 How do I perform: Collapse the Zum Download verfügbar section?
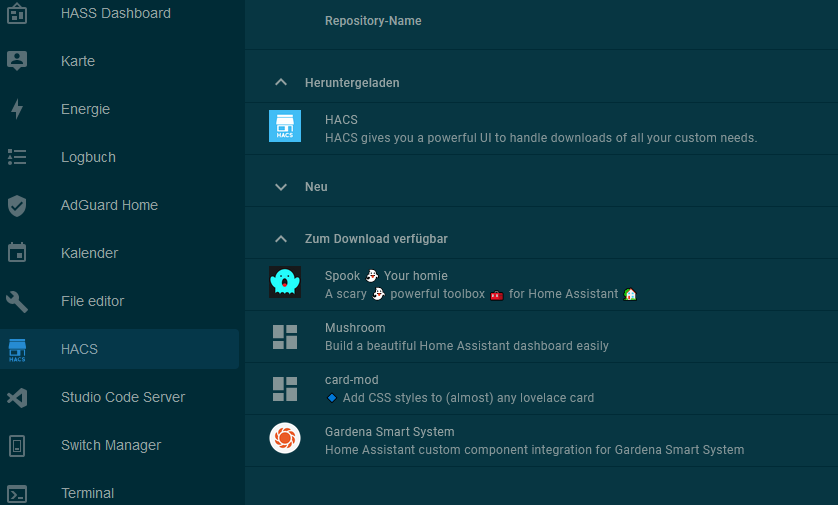click(281, 239)
